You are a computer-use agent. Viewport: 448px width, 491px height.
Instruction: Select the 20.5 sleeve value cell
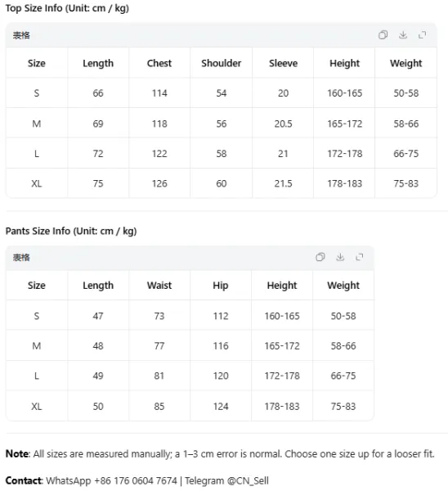(283, 124)
